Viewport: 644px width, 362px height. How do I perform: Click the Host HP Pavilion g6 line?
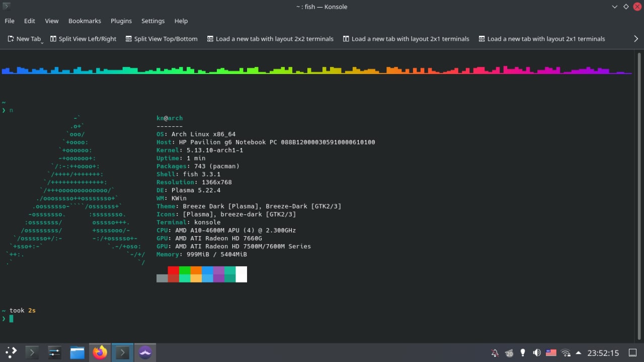click(266, 142)
